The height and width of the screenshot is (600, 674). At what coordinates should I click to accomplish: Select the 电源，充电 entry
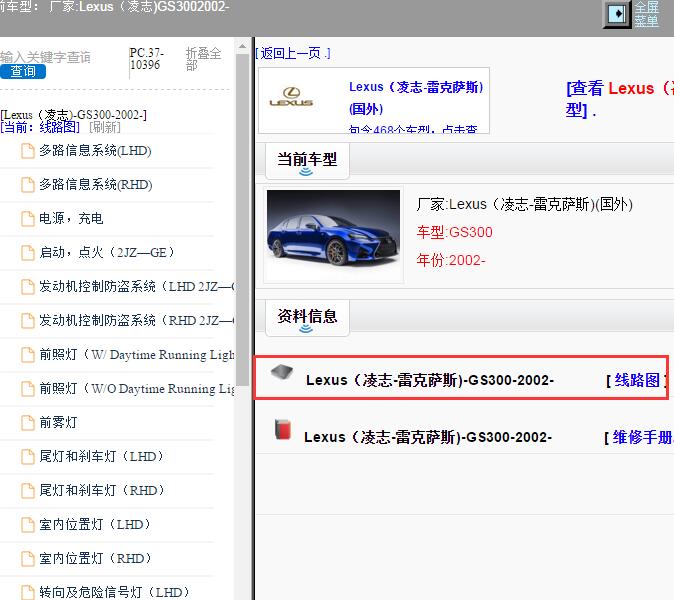click(71, 219)
